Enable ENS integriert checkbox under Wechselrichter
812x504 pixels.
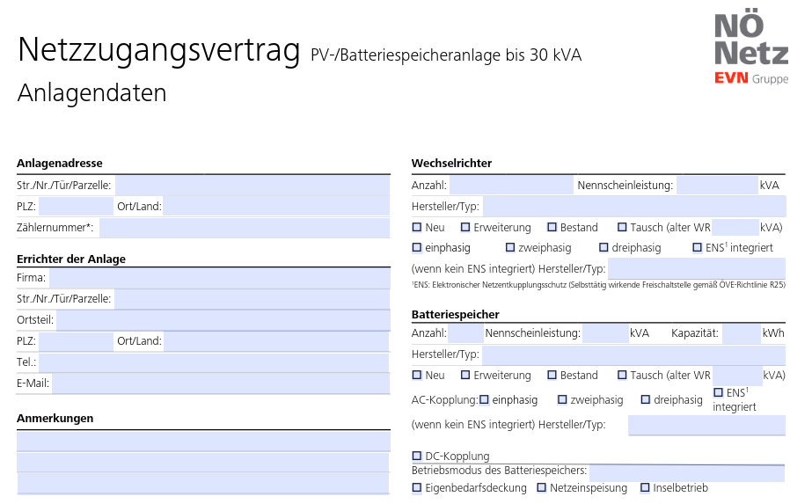[697, 247]
